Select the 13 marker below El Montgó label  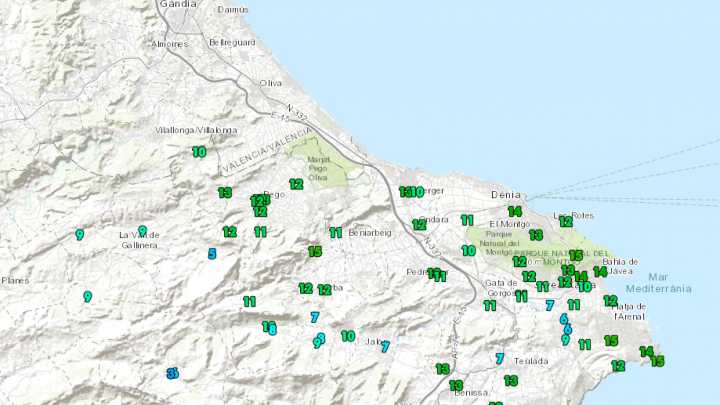click(535, 235)
